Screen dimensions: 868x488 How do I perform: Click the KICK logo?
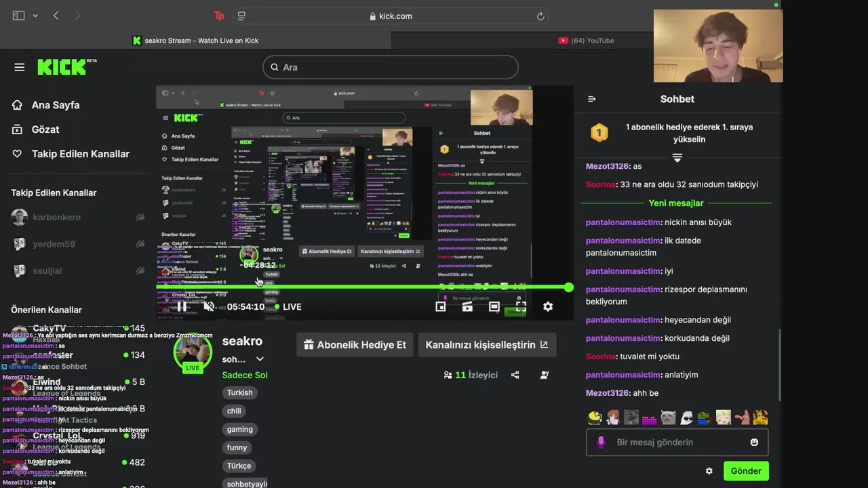(66, 67)
